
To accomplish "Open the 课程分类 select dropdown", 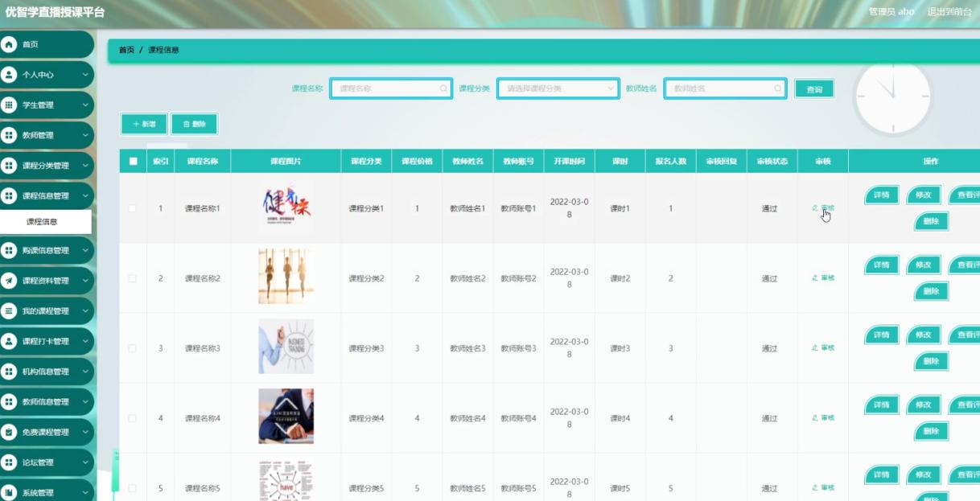I will [558, 88].
